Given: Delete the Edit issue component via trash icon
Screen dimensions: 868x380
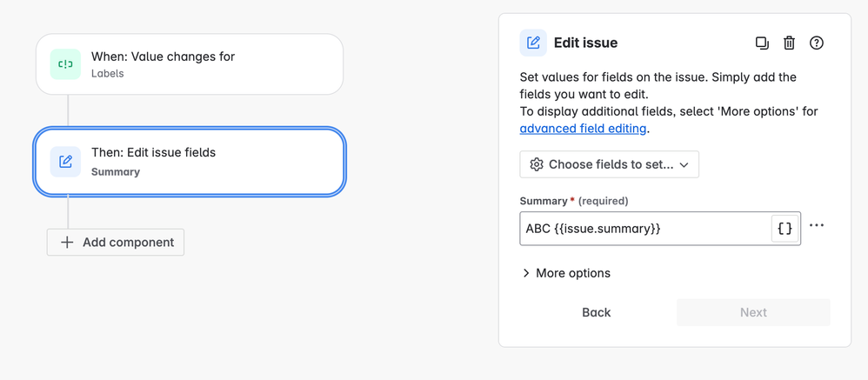Looking at the screenshot, I should [x=789, y=43].
